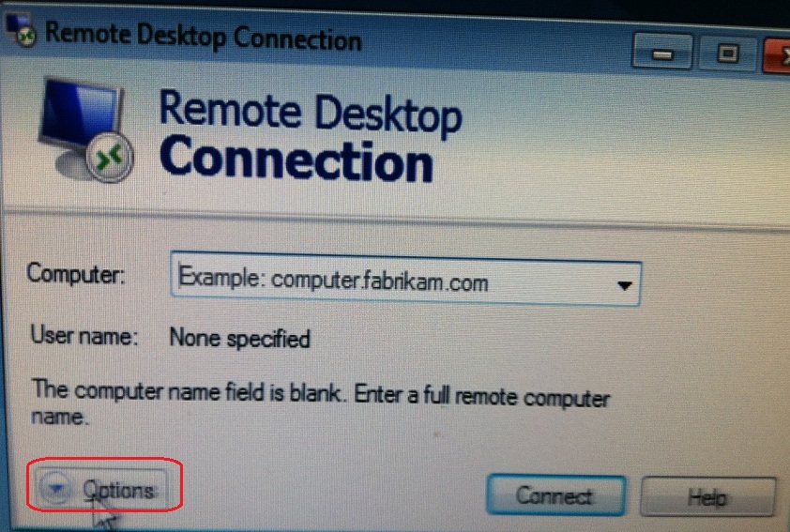Click the Remote Desktop title bar icon
The image size is (790, 532).
point(21,30)
